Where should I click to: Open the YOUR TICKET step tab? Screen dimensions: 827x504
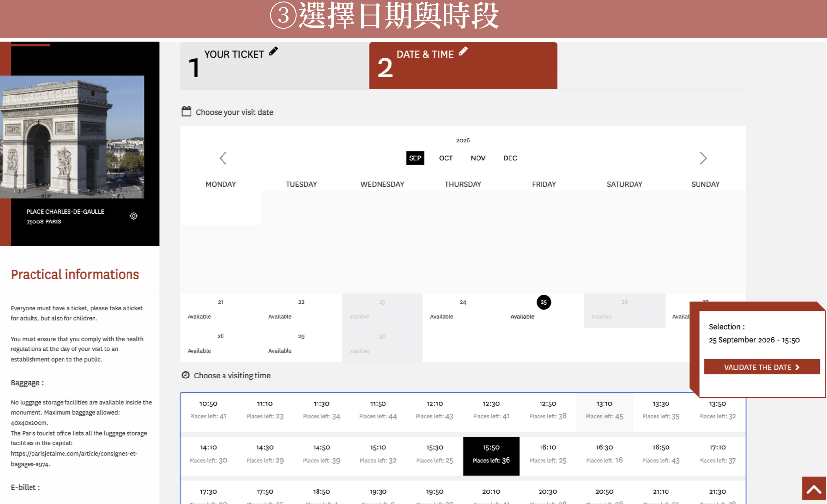pos(275,65)
